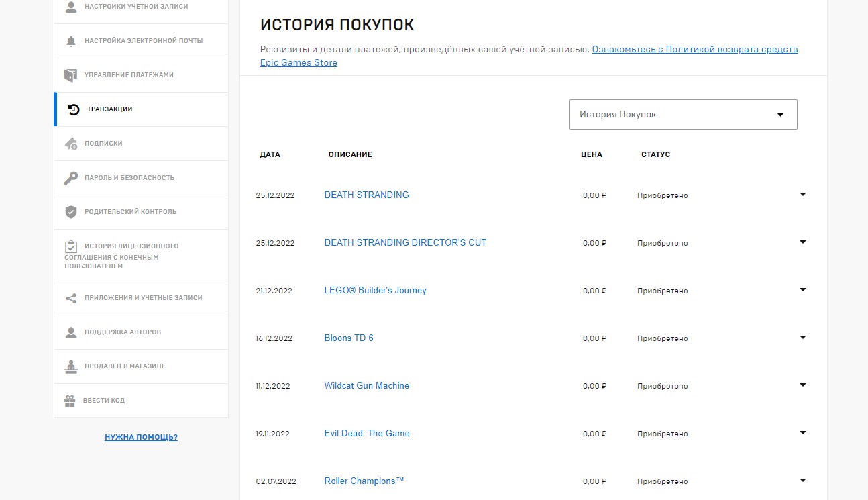
Task: Click the support-a-creator person icon
Action: [70, 332]
